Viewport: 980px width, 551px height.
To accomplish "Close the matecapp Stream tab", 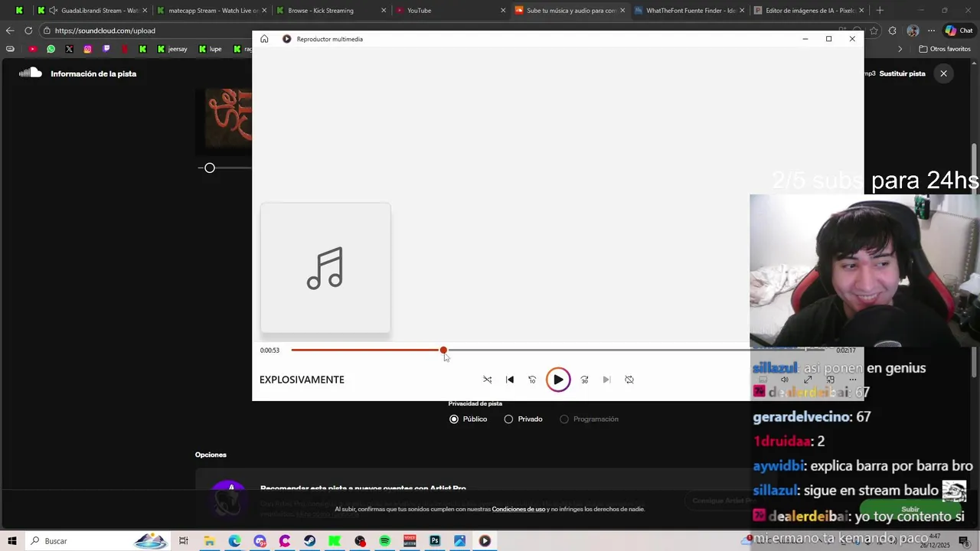I will pos(263,11).
